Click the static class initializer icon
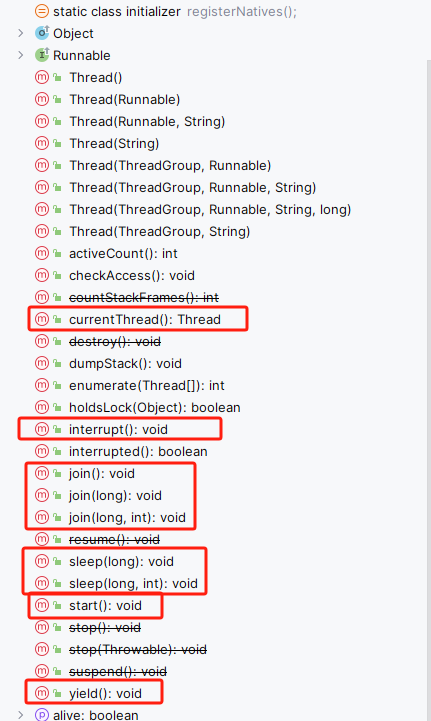431x721 pixels. 42,11
